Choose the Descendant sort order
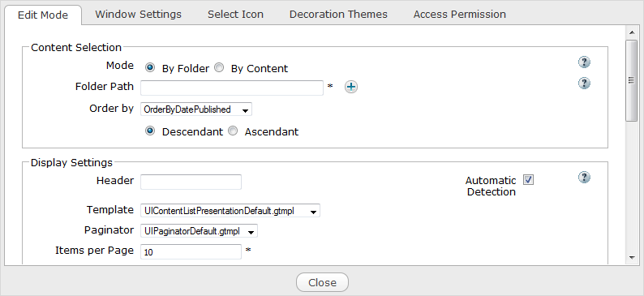The image size is (644, 296). pos(150,131)
